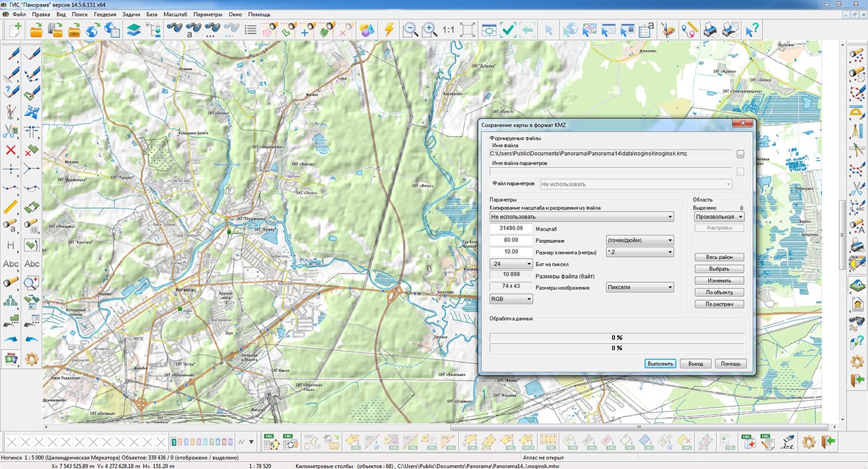The width and height of the screenshot is (868, 469).
Task: Open the map layers stack icon
Action: pos(133,29)
